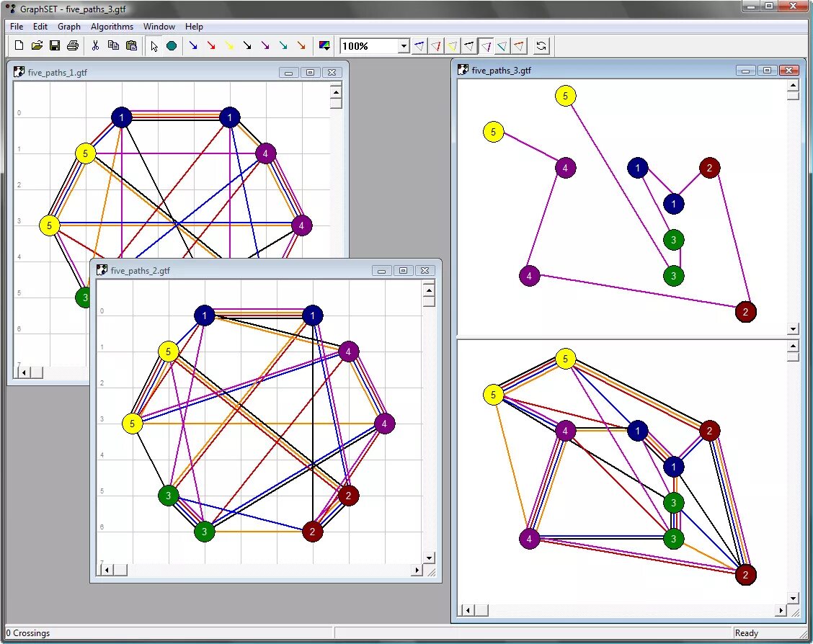Select the add node circle tool
This screenshot has width=813, height=644.
pyautogui.click(x=172, y=45)
